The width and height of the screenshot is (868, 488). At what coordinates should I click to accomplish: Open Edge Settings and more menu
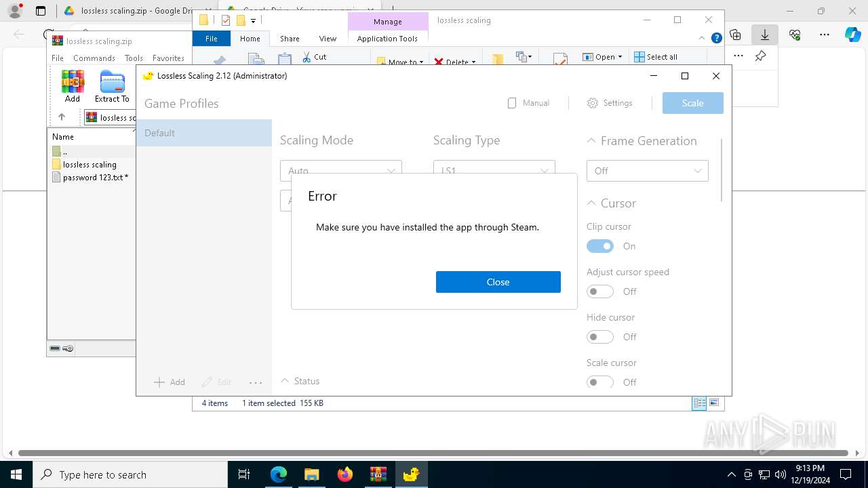pyautogui.click(x=825, y=35)
